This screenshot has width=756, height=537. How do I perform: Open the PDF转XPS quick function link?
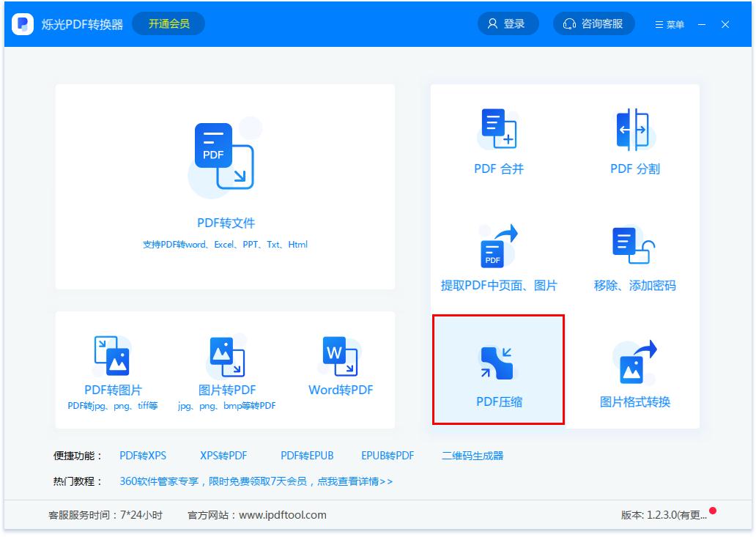[142, 455]
